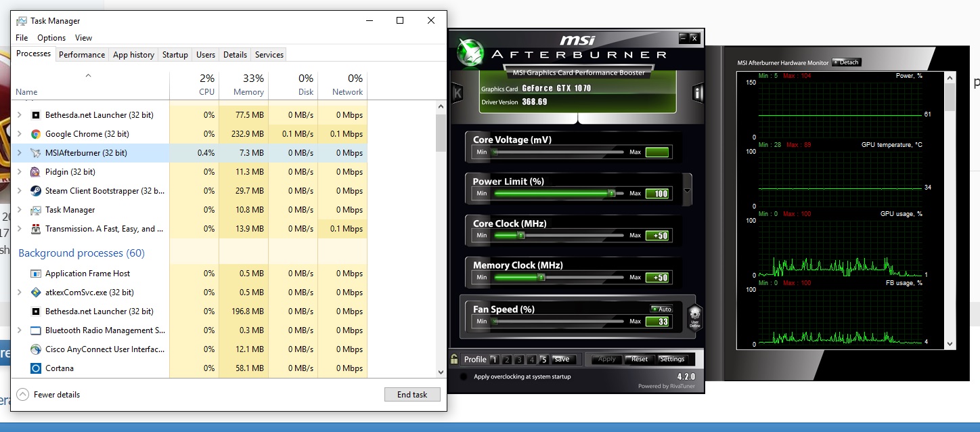Click the Bethesda.net Launcher app icon in Apps

(x=36, y=115)
